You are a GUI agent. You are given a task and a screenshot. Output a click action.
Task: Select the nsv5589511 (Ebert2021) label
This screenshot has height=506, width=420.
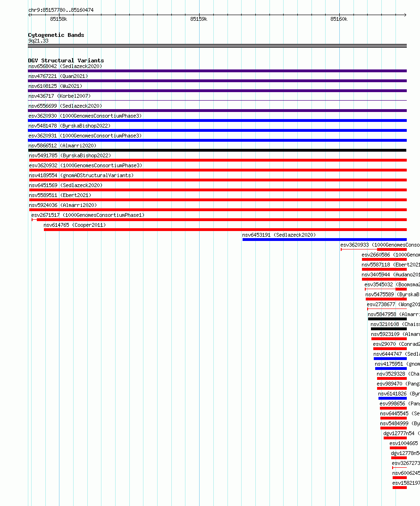tap(60, 195)
